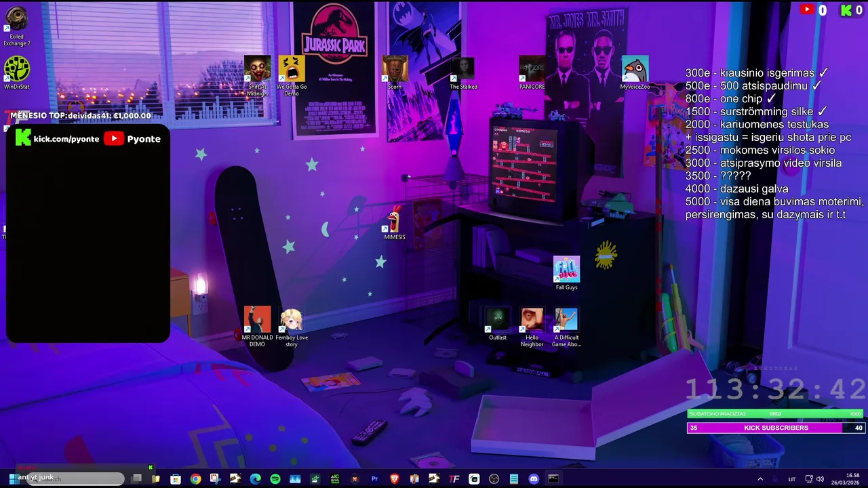Select the MIMESIS desktop shortcut
Viewport: 868px width, 488px height.
[394, 223]
